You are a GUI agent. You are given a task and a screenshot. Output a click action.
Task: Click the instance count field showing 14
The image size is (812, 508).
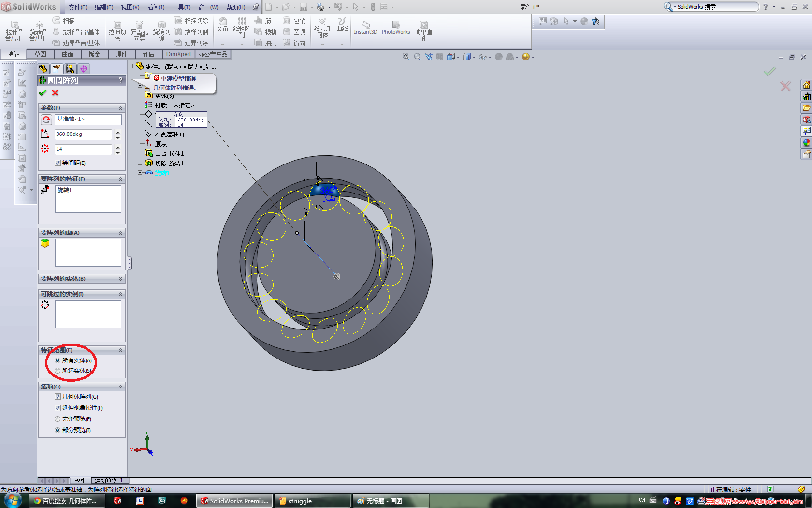point(83,149)
